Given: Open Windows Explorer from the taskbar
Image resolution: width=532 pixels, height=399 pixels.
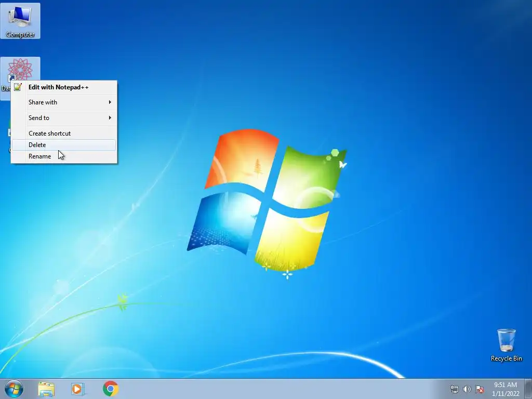Looking at the screenshot, I should pos(46,389).
